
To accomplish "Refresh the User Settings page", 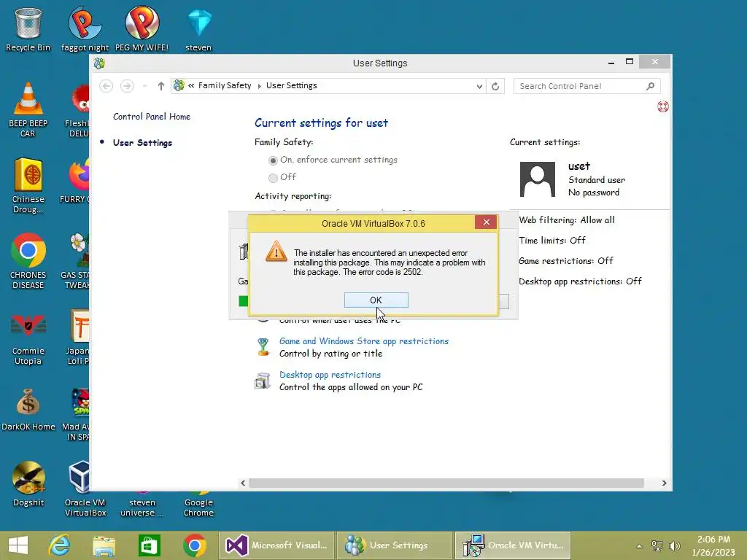I will coord(495,86).
